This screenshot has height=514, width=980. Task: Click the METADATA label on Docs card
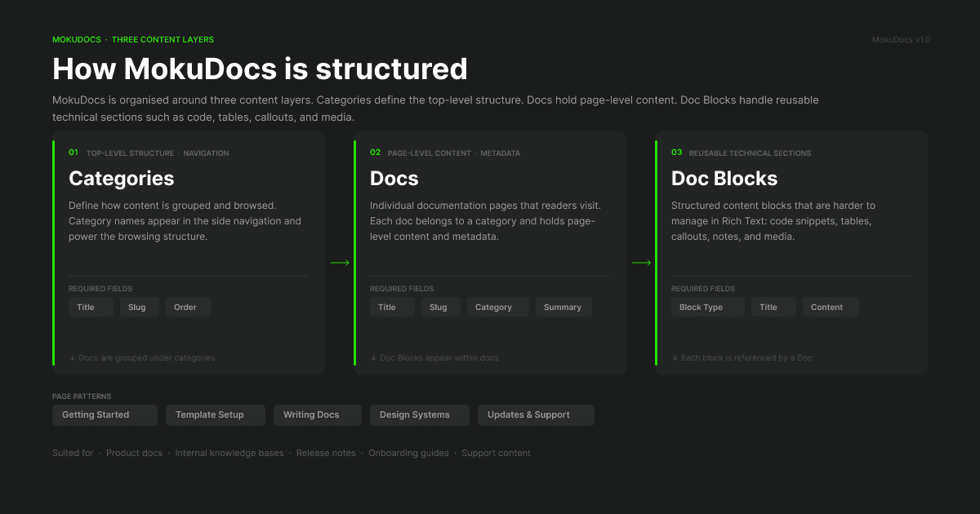tap(501, 153)
